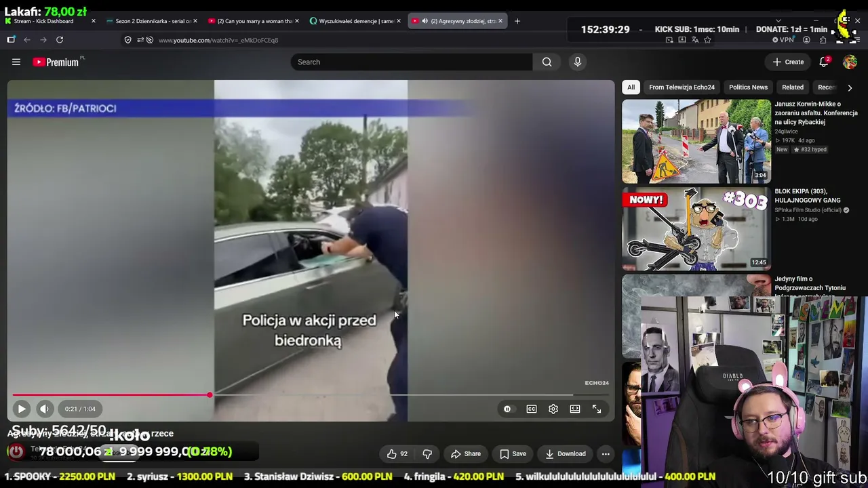
Task: Download the video
Action: (566, 454)
